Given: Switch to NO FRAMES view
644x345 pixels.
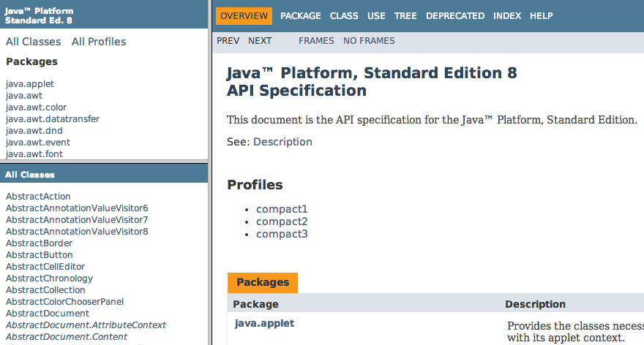Looking at the screenshot, I should pos(369,41).
